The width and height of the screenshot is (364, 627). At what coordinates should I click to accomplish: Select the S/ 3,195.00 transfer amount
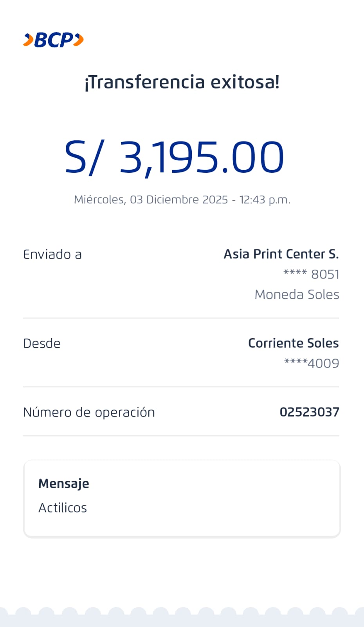tap(174, 157)
